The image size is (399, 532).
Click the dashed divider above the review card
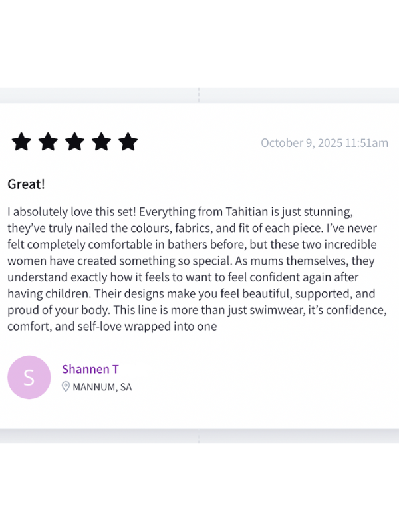(x=199, y=94)
